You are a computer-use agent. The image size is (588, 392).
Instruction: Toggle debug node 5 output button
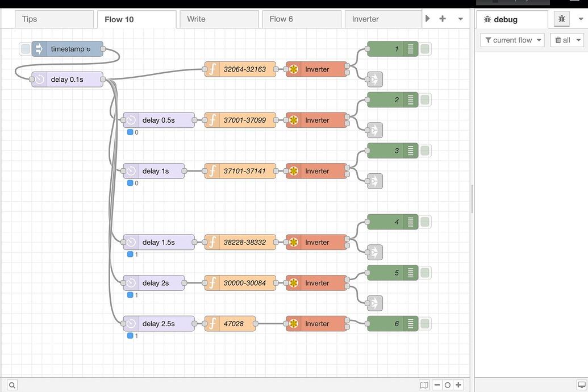425,273
